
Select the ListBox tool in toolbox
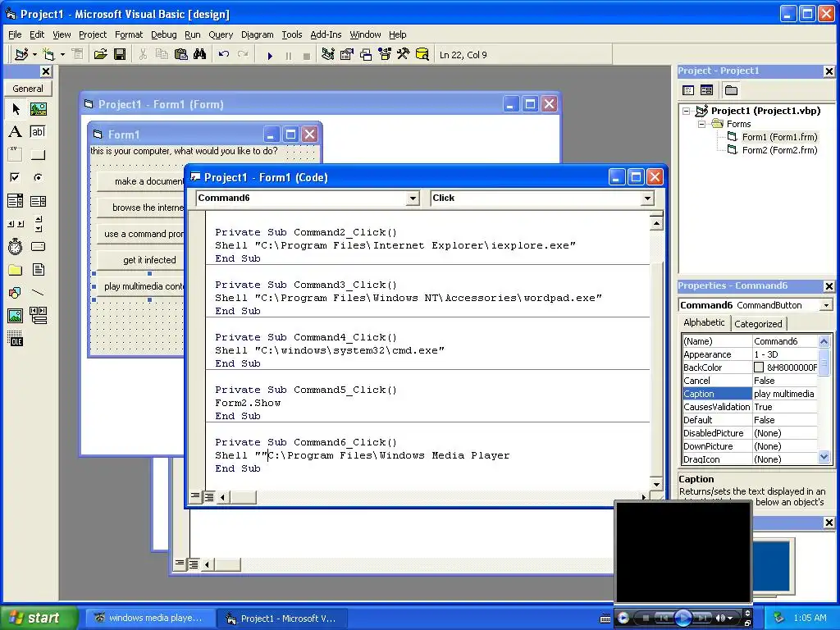pyautogui.click(x=38, y=201)
